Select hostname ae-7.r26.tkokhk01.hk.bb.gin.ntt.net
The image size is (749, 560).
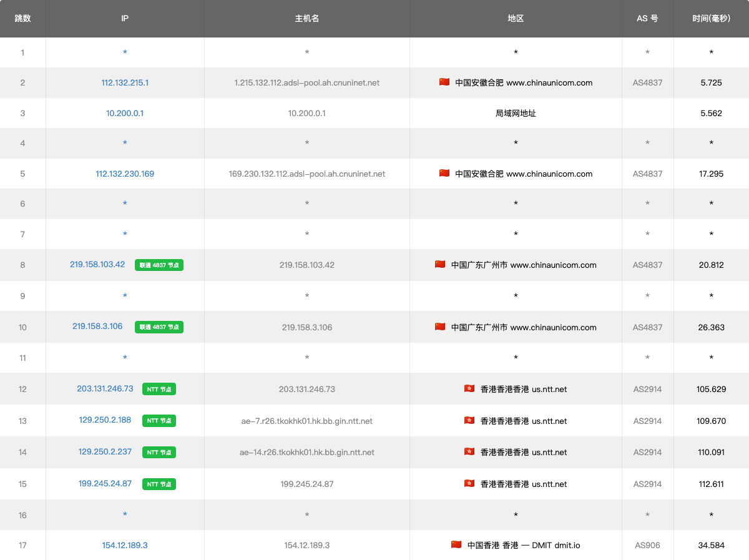pyautogui.click(x=307, y=421)
